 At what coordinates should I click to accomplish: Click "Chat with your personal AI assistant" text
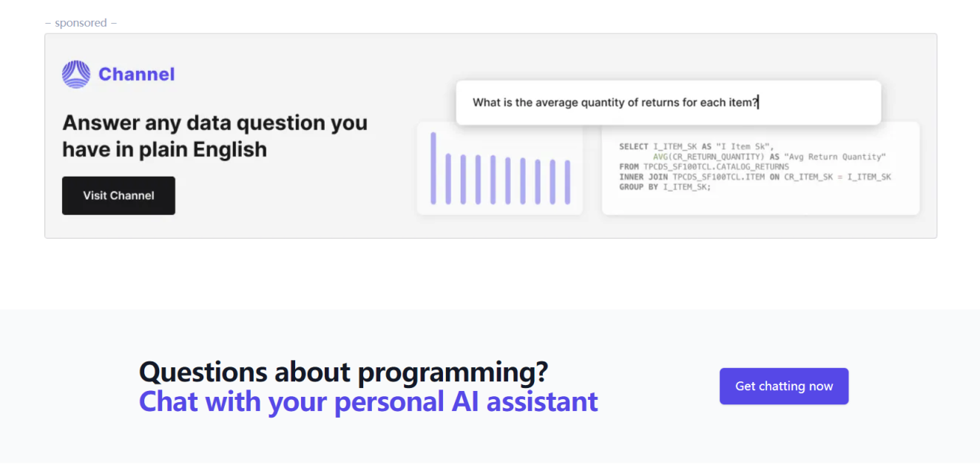click(x=368, y=401)
